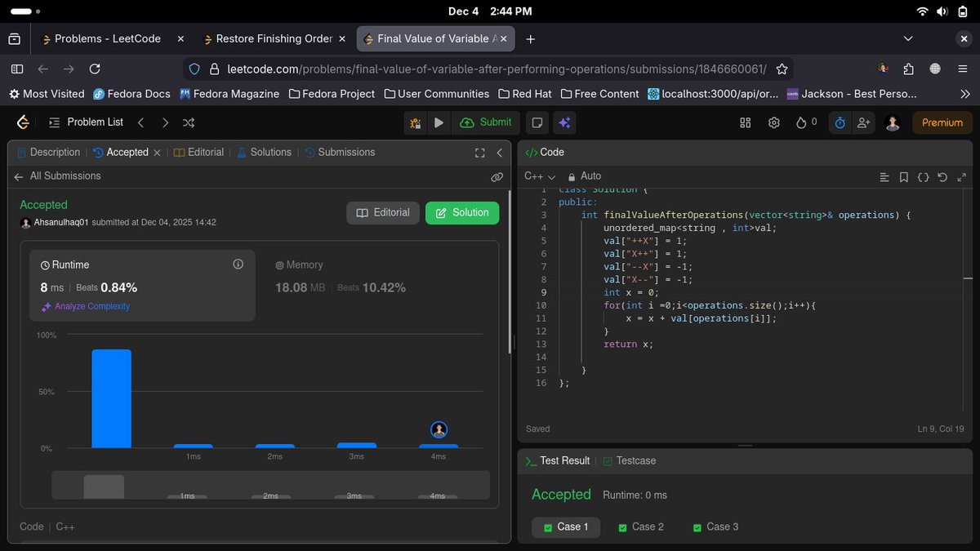Viewport: 980px width, 551px height.
Task: Click the curly braces editor icon
Action: pos(923,176)
